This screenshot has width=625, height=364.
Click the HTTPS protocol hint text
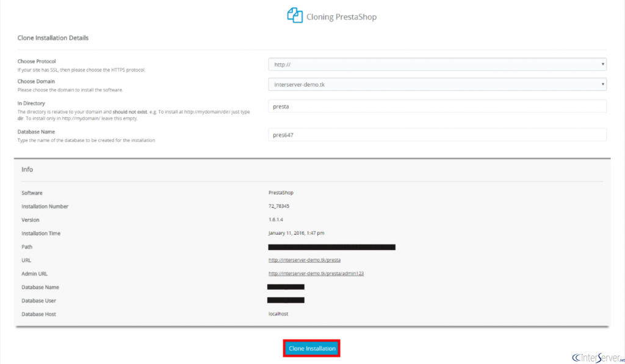click(x=81, y=70)
